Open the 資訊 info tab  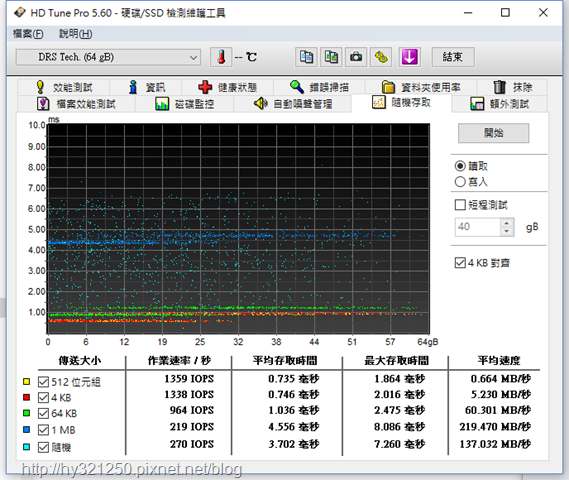[x=146, y=87]
